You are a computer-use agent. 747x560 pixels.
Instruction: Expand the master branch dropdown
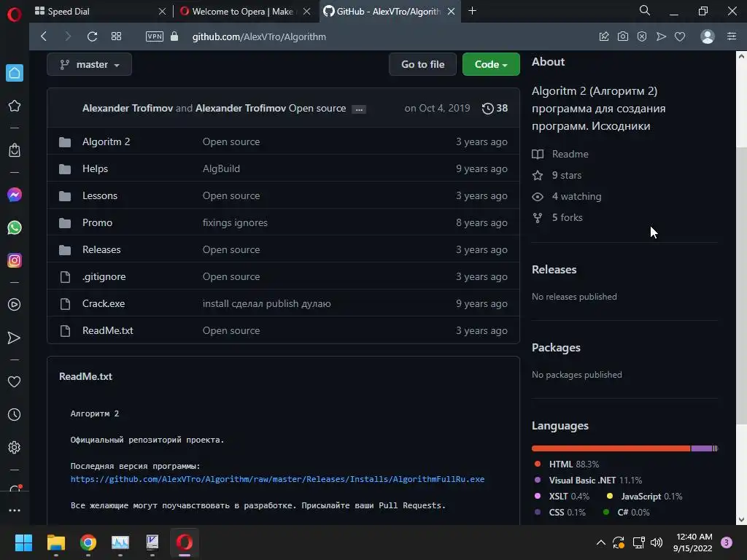(90, 64)
